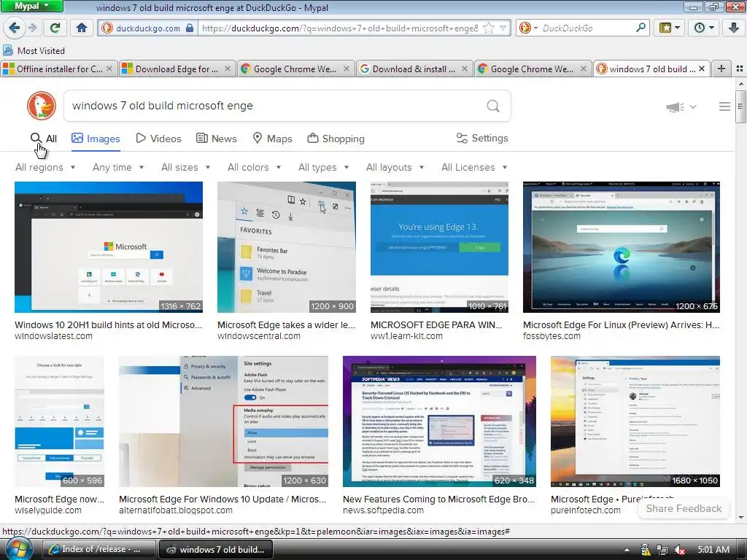Click the muted volume tray icon
Screen dimensions: 747x560
point(679,550)
